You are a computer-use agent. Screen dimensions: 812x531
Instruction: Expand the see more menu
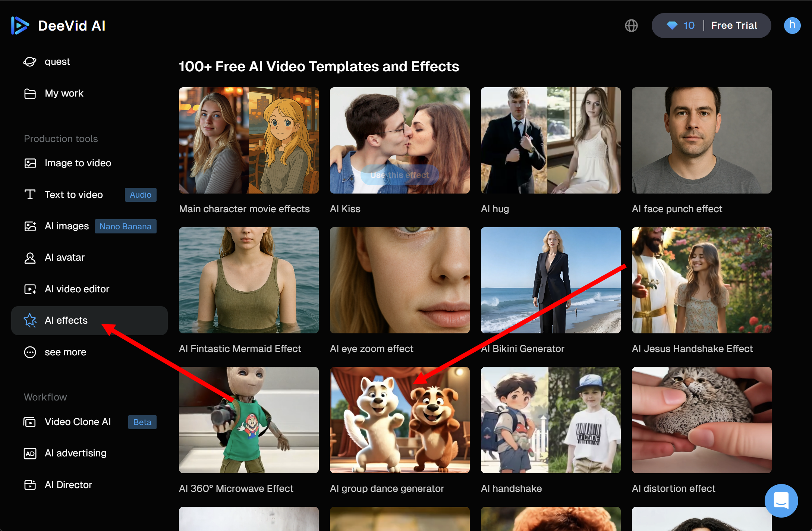pyautogui.click(x=65, y=352)
